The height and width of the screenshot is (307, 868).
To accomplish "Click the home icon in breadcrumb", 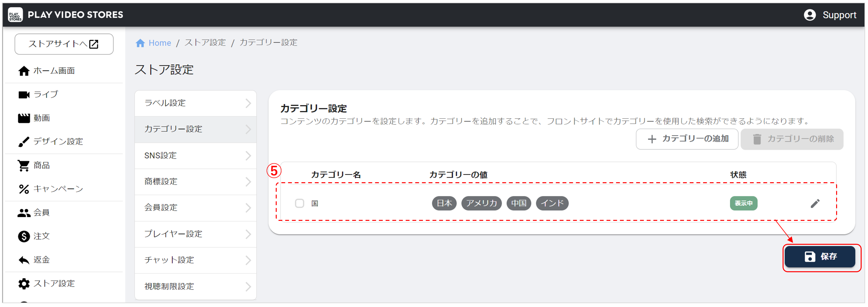I will pyautogui.click(x=140, y=43).
